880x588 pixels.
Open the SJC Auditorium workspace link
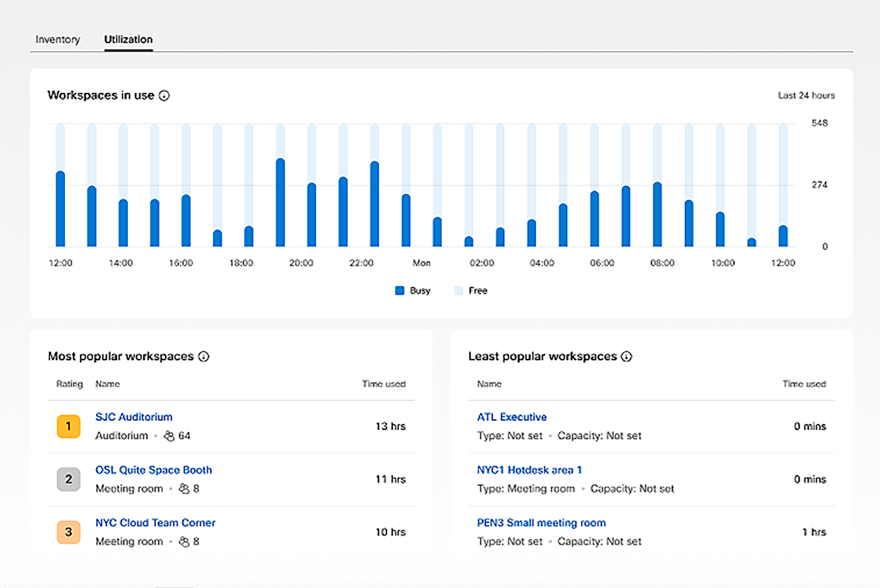134,417
